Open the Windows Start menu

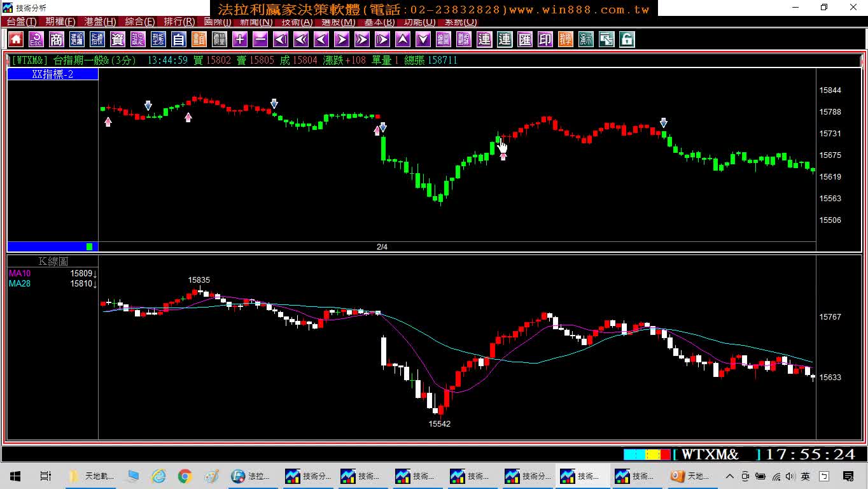15,476
